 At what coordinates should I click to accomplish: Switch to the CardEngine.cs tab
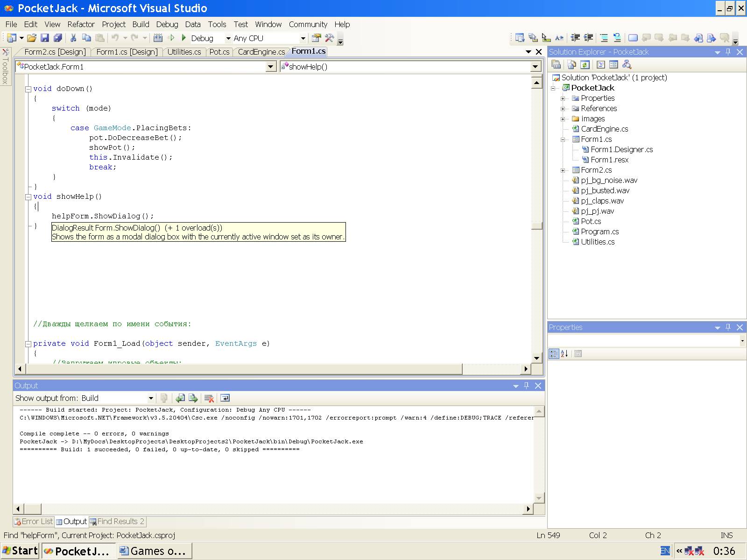coord(261,52)
